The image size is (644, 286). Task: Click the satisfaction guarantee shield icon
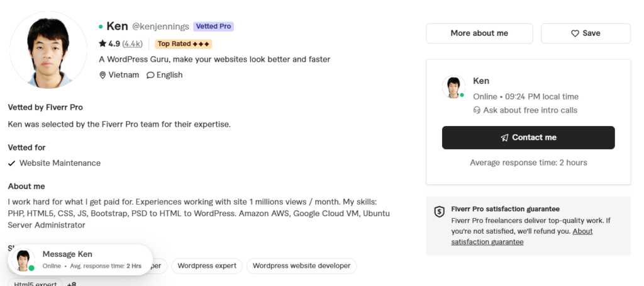click(440, 212)
